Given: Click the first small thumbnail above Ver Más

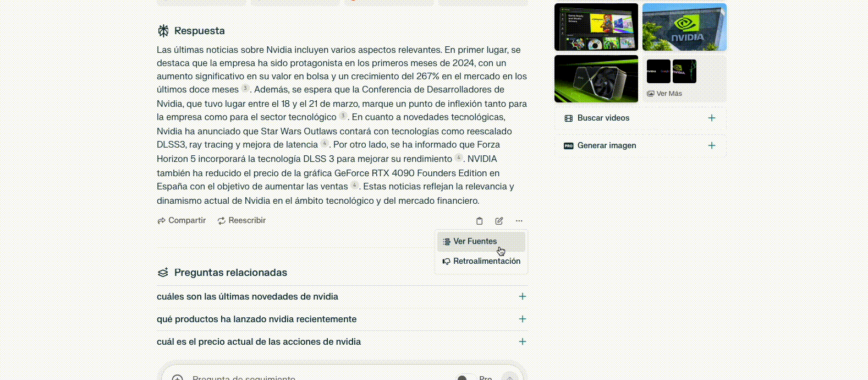Looking at the screenshot, I should (658, 71).
